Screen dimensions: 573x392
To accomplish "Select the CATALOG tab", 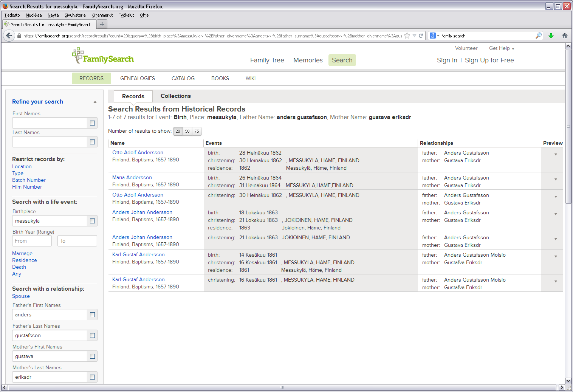I will pyautogui.click(x=183, y=78).
